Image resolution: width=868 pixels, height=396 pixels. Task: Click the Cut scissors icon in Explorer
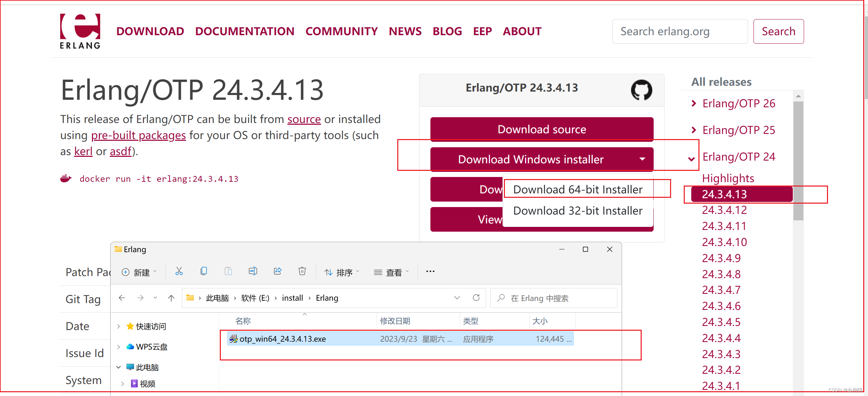[x=179, y=272]
